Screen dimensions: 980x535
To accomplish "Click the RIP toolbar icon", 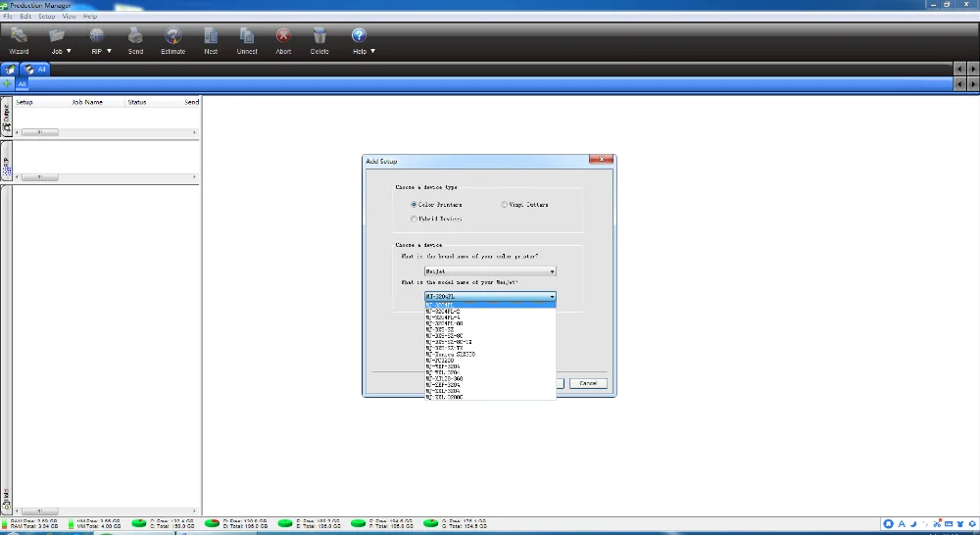I will pyautogui.click(x=96, y=35).
